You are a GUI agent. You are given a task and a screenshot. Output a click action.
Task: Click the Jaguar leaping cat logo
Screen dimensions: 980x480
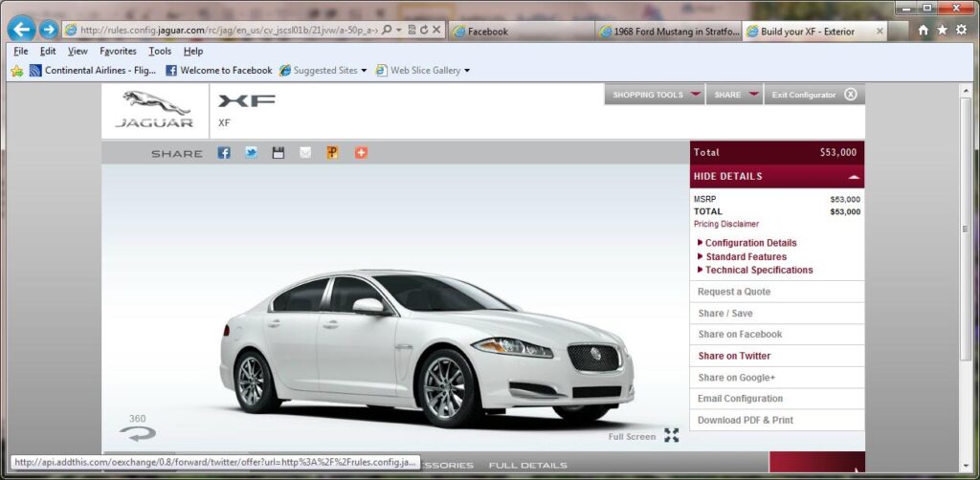pos(156,102)
